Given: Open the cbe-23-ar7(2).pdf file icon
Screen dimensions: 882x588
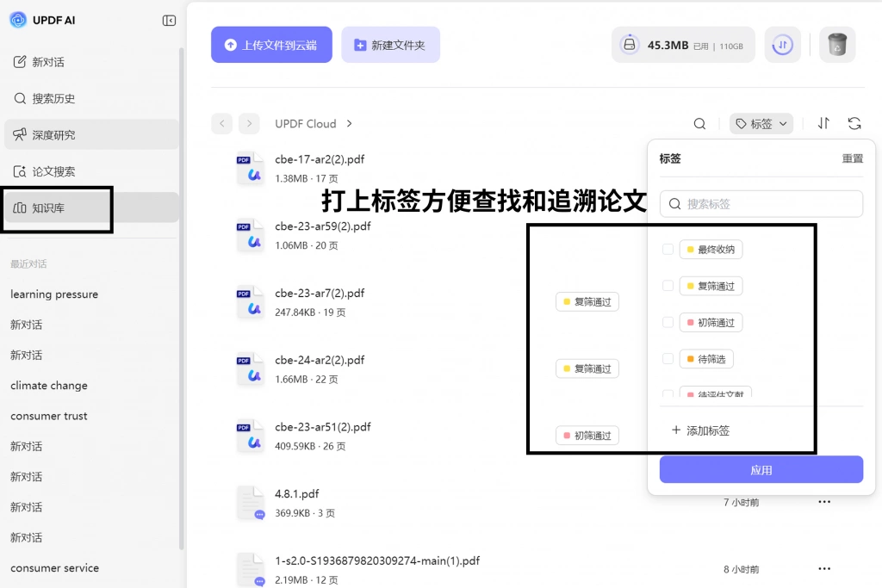Looking at the screenshot, I should (251, 302).
